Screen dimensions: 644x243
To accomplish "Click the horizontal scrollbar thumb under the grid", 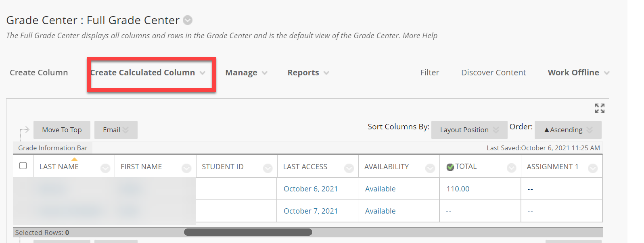I will coord(248,232).
